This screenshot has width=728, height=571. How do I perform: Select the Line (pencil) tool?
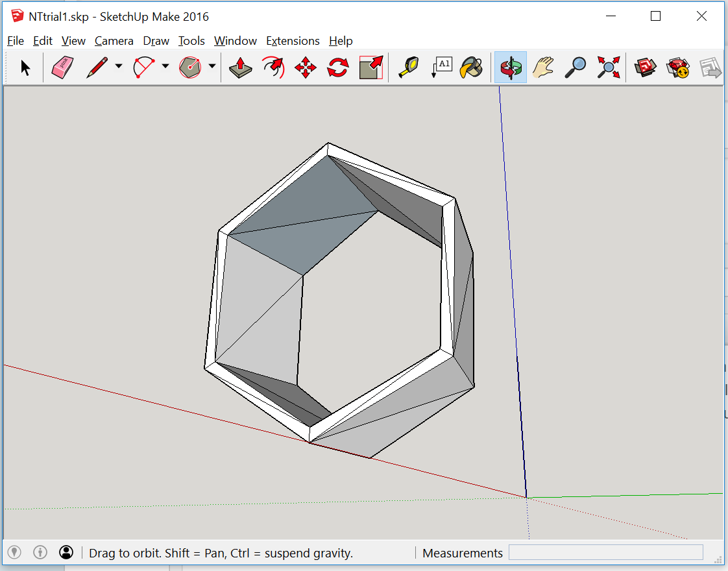[97, 67]
